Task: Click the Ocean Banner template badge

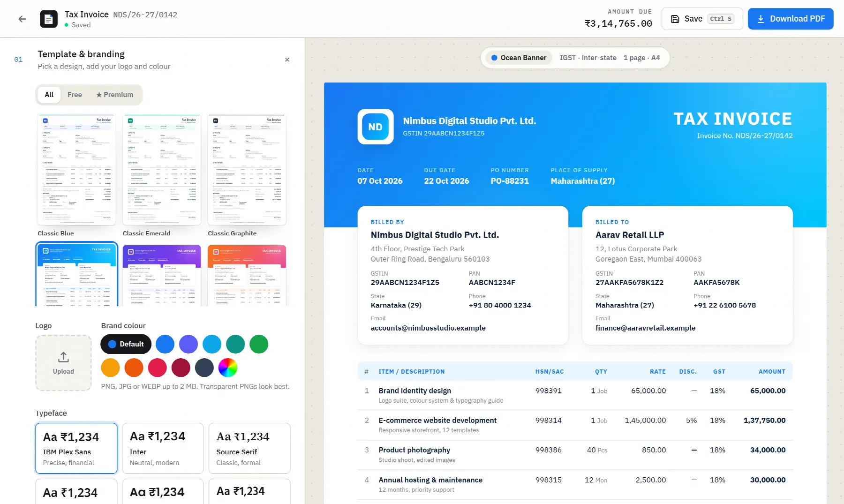Action: 519,58
